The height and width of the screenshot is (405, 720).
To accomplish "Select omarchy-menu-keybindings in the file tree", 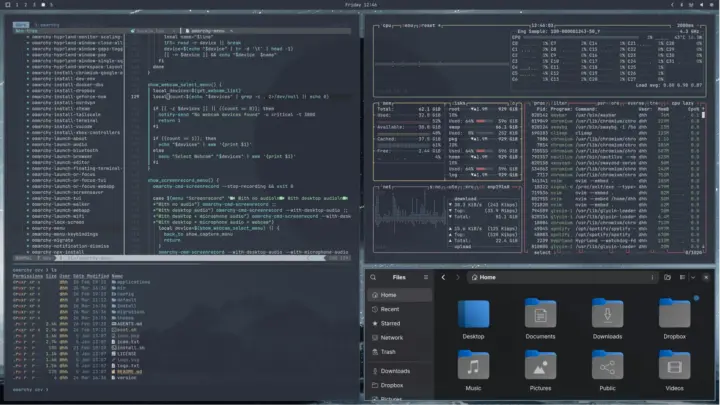I will [64, 234].
